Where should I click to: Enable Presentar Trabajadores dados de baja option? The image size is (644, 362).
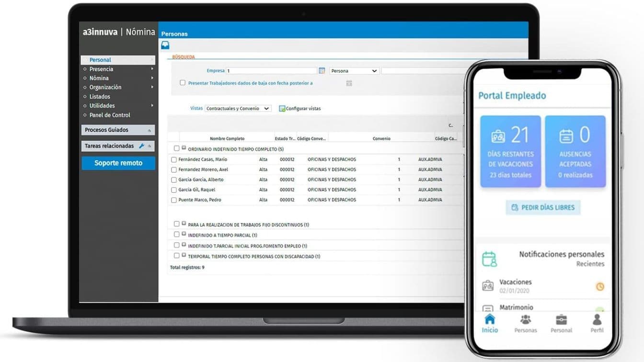(x=183, y=82)
